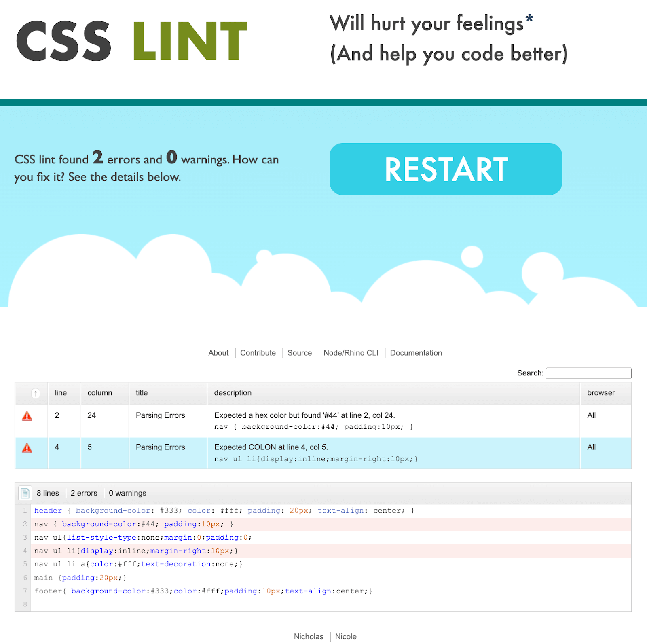This screenshot has width=647, height=644.
Task: Sort table by browser column header
Action: pyautogui.click(x=606, y=393)
